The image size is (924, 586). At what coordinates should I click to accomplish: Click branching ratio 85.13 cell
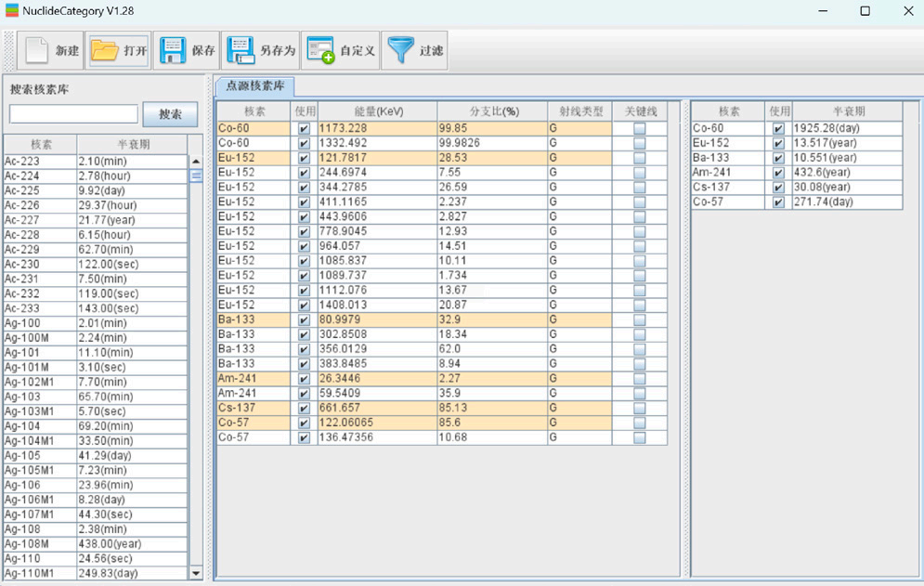point(492,408)
